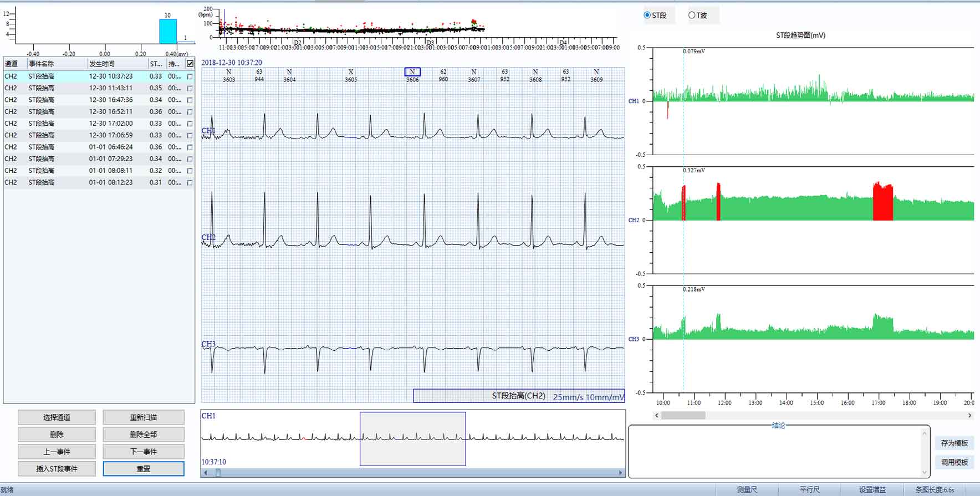
Task: Click the ST trend horizontal scrollbar thumb
Action: point(683,415)
